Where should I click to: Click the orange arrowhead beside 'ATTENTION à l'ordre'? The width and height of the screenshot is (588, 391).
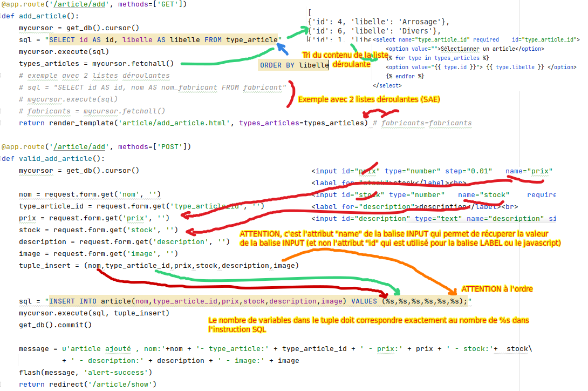point(453,287)
